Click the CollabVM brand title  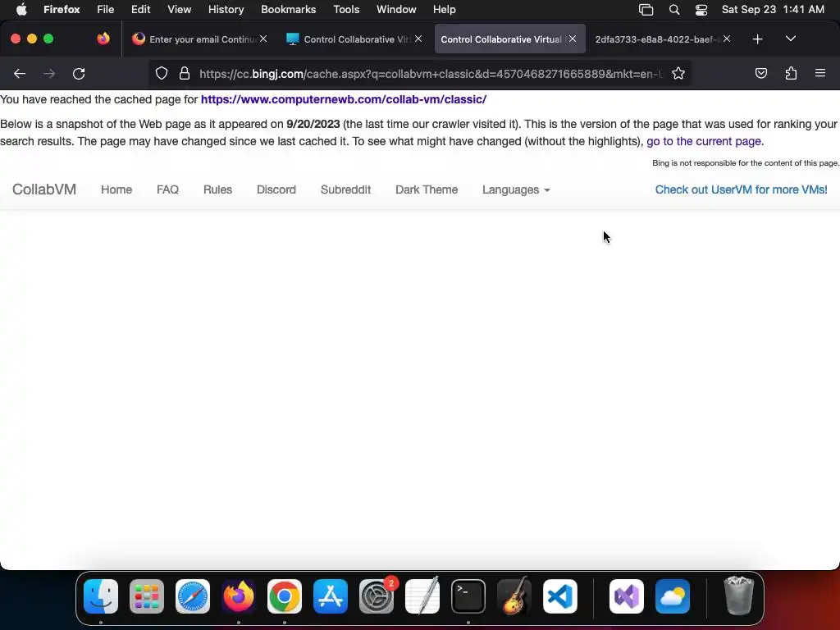(44, 189)
